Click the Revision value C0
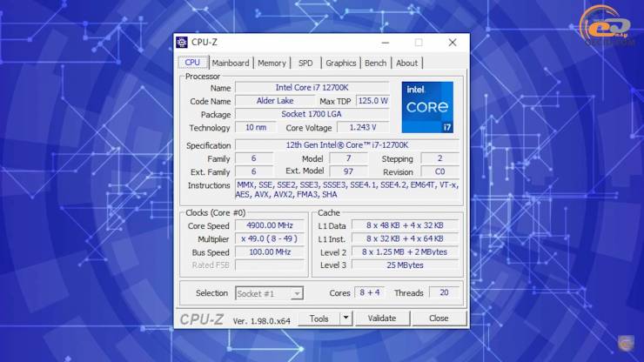Viewport: 644px width, 362px height. coord(439,171)
